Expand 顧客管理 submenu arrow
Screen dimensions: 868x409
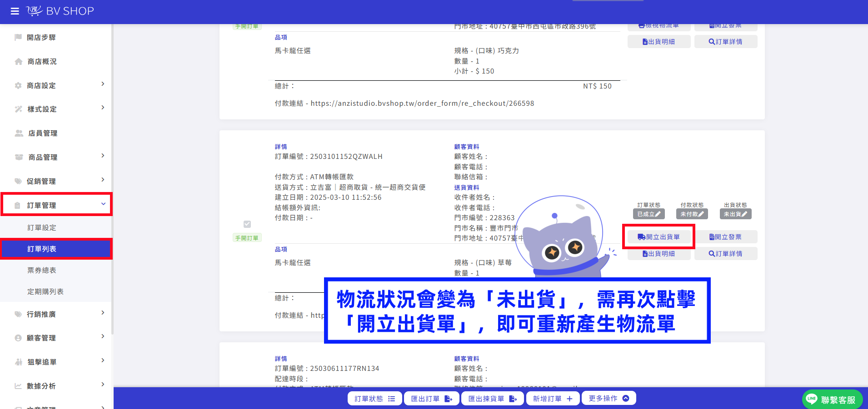point(103,336)
